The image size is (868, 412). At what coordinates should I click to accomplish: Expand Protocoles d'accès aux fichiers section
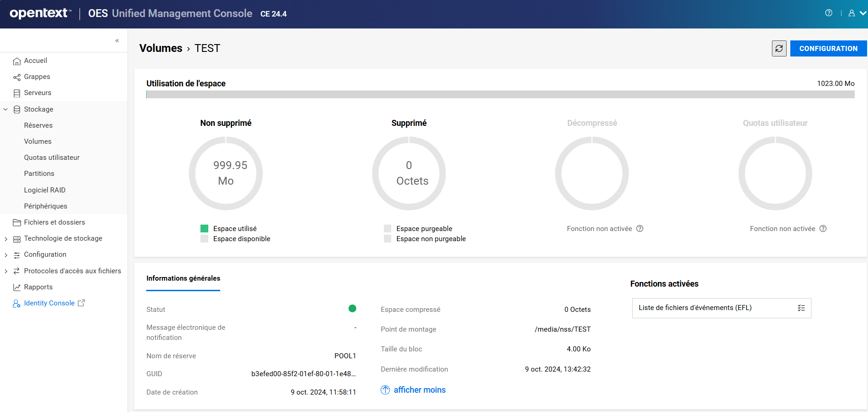(6, 271)
